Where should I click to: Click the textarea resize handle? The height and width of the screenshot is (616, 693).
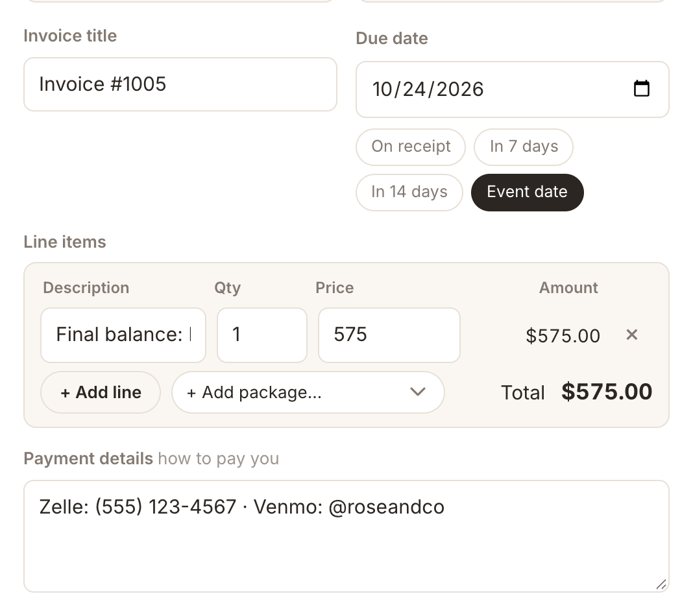pyautogui.click(x=661, y=584)
